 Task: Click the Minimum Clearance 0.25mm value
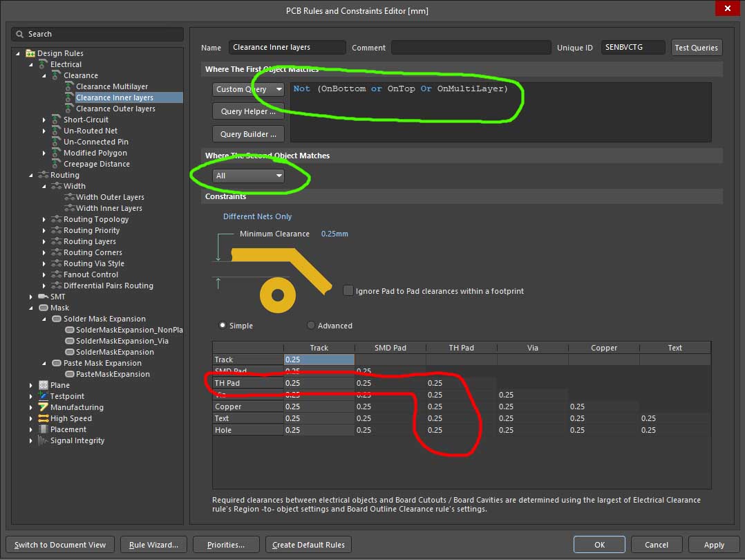click(x=334, y=234)
